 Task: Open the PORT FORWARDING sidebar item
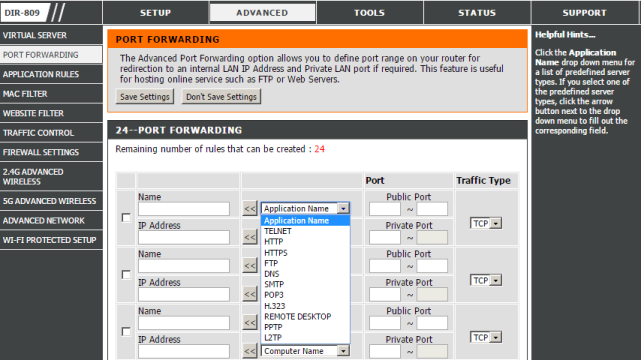(x=51, y=55)
